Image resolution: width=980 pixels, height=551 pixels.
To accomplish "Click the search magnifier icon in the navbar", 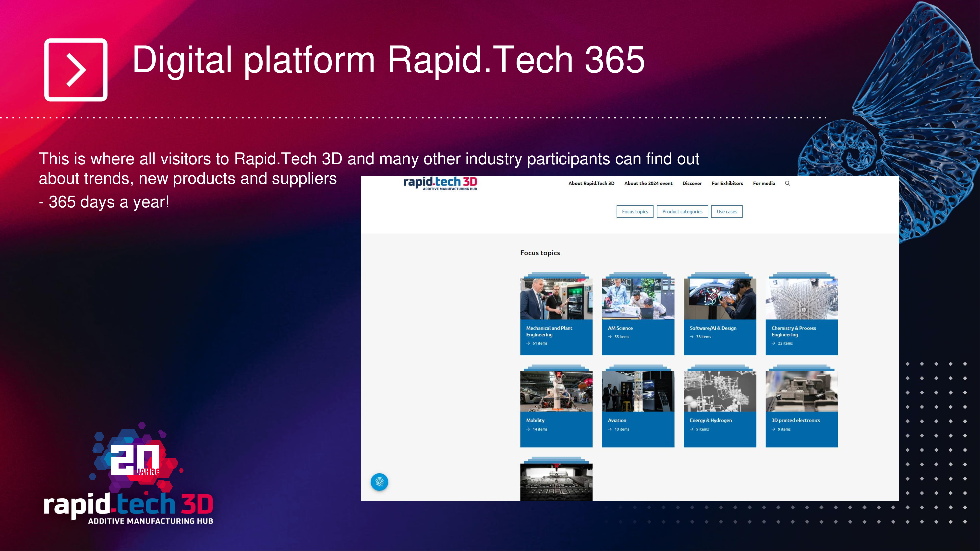I will pyautogui.click(x=787, y=183).
